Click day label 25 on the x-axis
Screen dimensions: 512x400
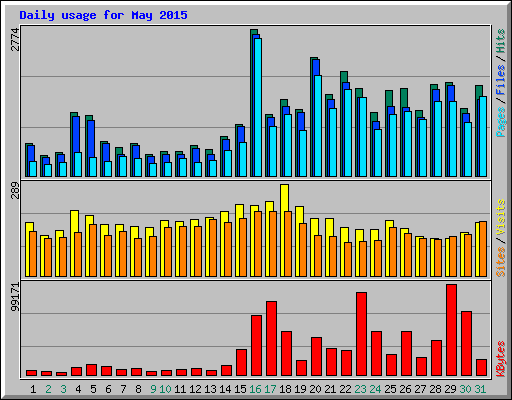pos(390,389)
